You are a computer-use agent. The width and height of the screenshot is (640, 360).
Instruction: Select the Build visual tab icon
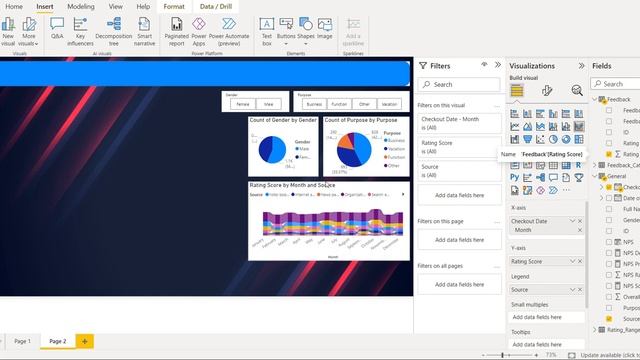[517, 90]
